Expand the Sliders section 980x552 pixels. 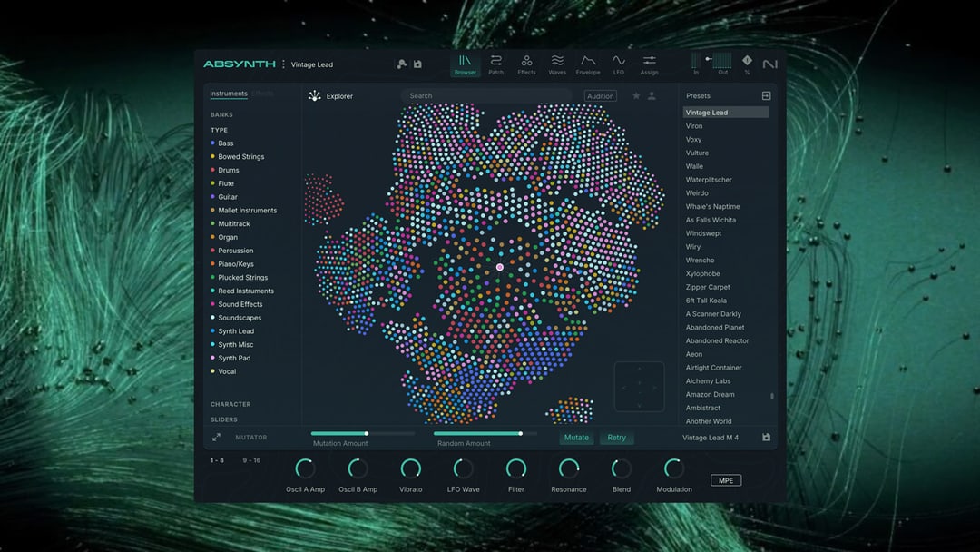tap(224, 419)
